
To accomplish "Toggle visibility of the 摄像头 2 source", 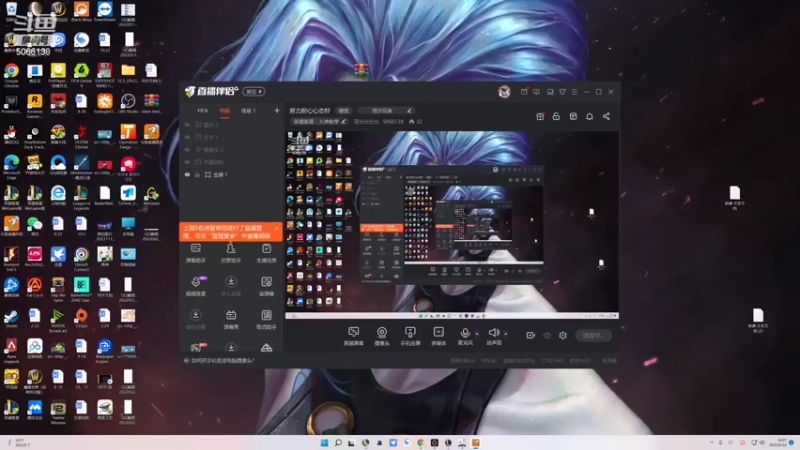I will point(187,150).
